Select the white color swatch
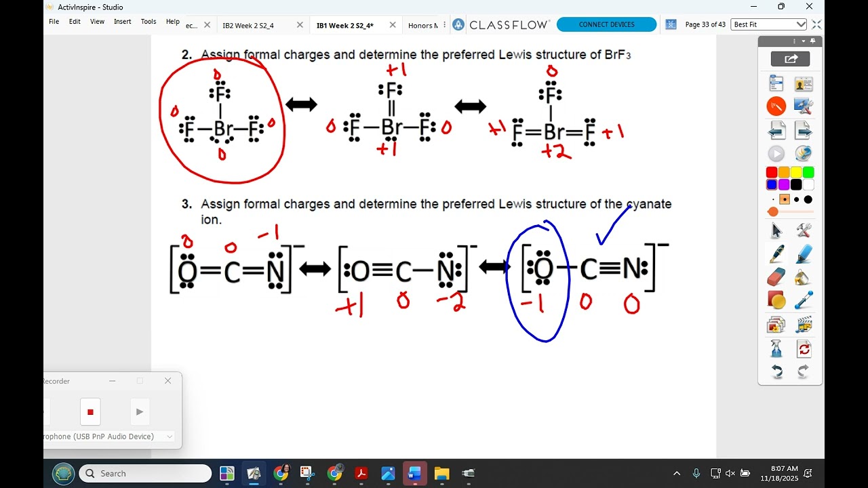The height and width of the screenshot is (488, 868). (x=808, y=185)
